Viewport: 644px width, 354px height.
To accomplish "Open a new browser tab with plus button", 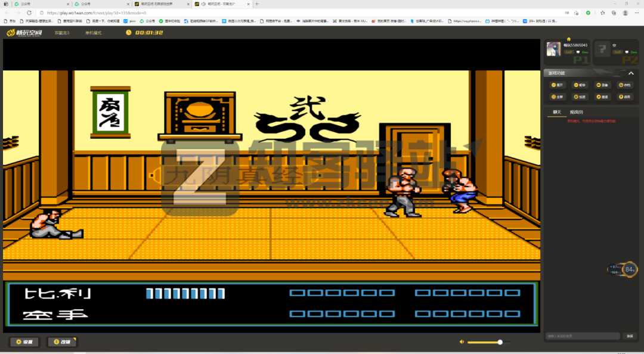I will pyautogui.click(x=257, y=4).
